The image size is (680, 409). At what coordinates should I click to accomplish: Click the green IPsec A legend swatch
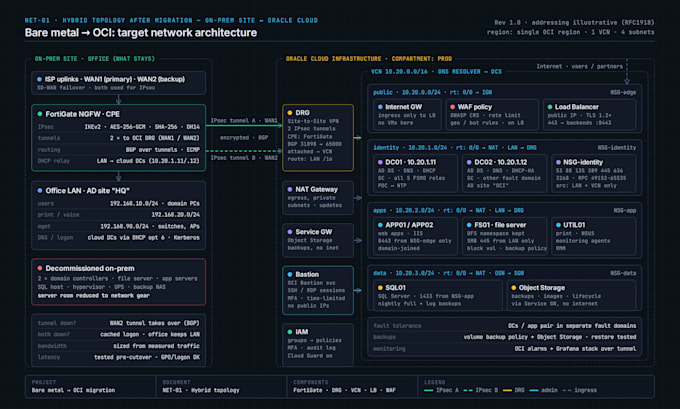[428, 390]
